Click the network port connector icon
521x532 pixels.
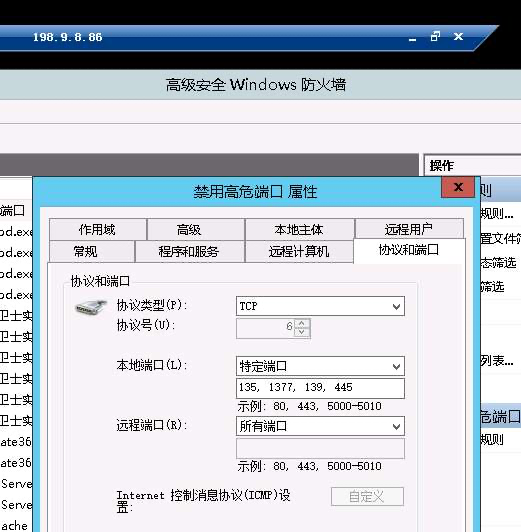[x=90, y=307]
